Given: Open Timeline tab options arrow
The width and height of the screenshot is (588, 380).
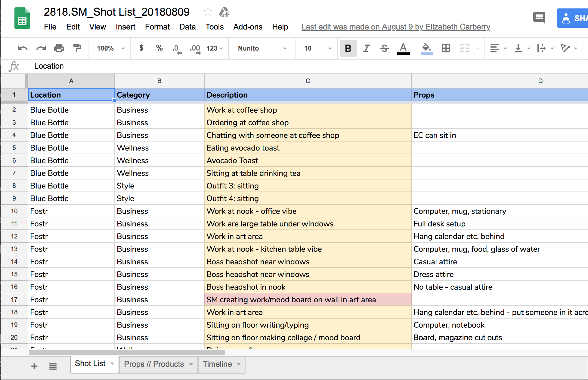Looking at the screenshot, I should [239, 364].
